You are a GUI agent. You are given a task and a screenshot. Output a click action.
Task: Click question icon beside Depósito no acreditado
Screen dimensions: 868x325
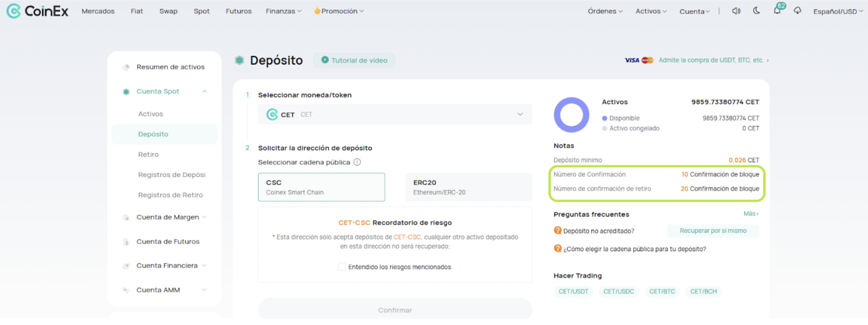coord(557,230)
